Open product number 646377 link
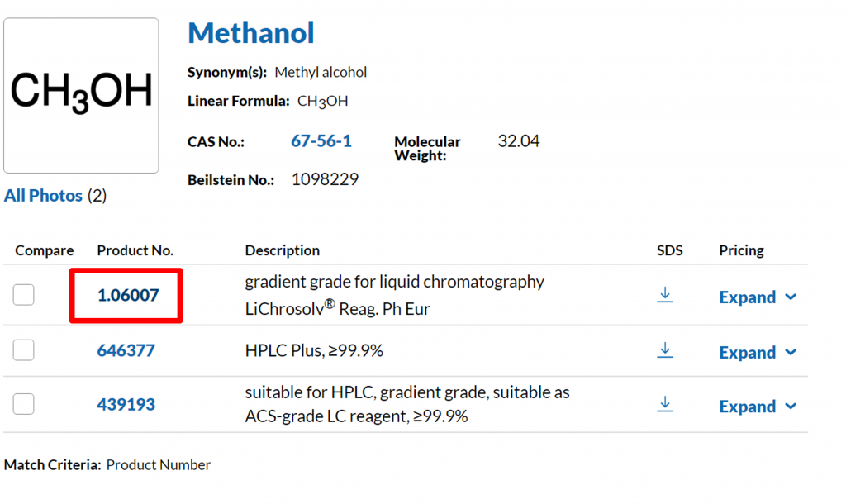 tap(126, 350)
